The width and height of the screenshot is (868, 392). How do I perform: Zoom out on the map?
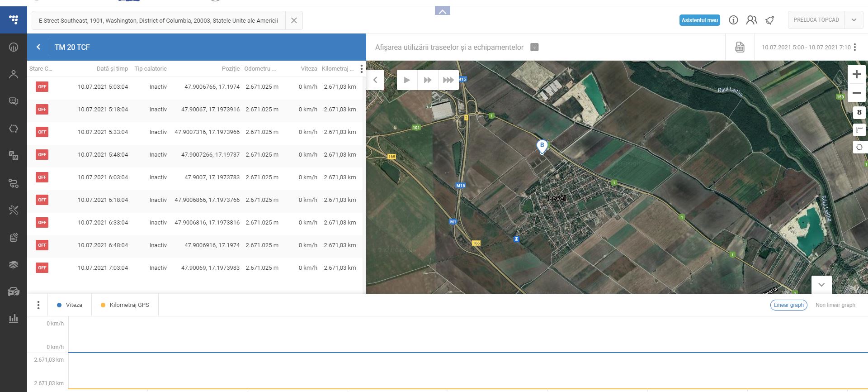point(856,93)
